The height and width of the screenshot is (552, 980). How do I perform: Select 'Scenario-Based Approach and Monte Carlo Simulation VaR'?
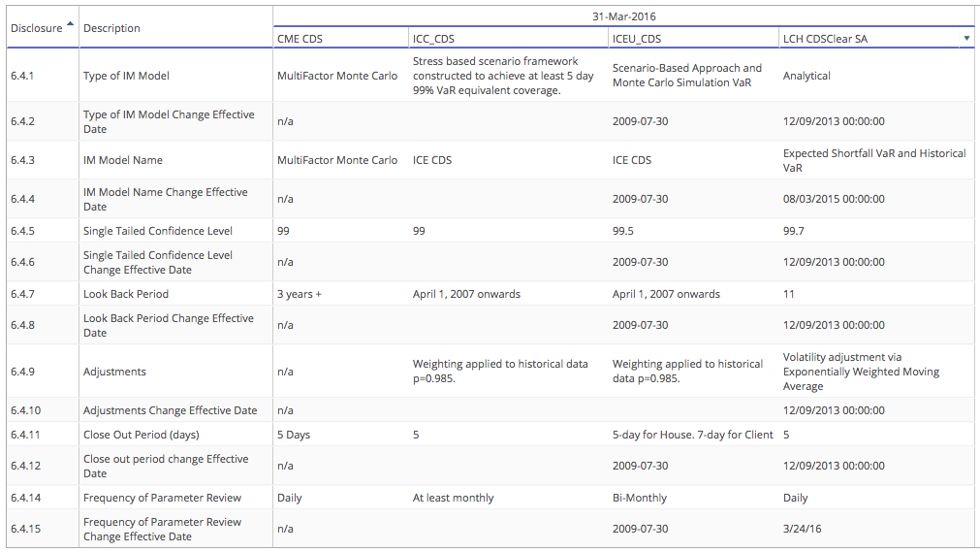click(x=687, y=75)
